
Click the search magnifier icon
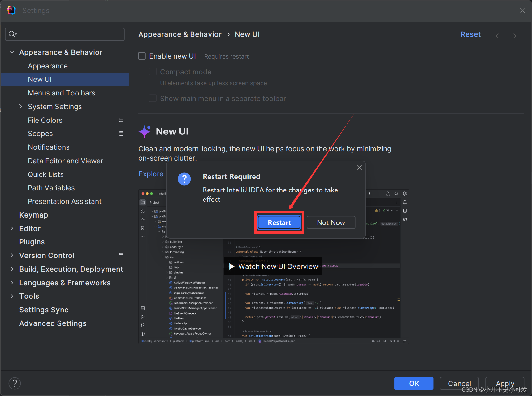pyautogui.click(x=12, y=34)
